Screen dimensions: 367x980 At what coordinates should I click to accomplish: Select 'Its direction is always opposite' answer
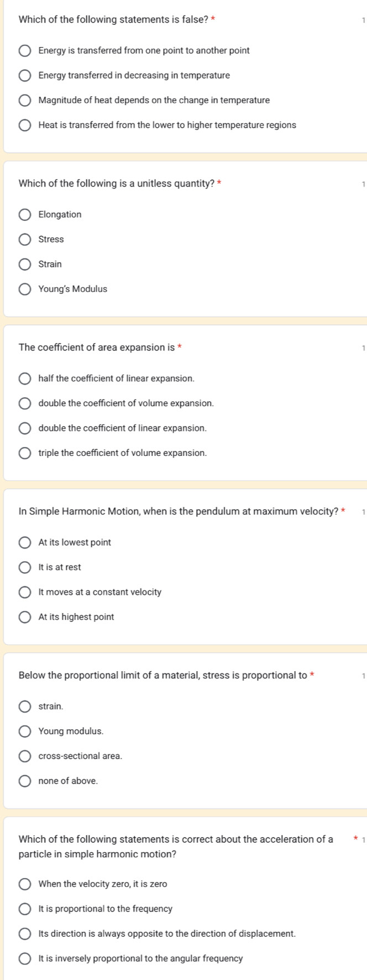click(25, 934)
